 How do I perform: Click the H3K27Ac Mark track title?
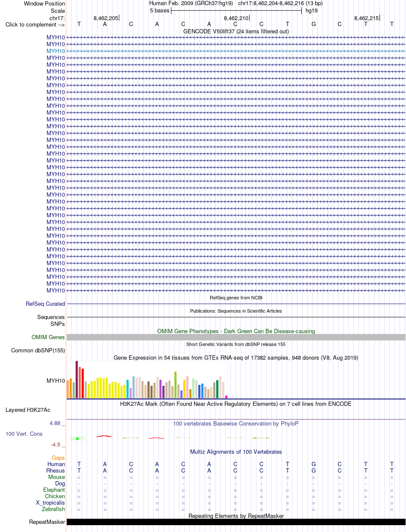236,404
